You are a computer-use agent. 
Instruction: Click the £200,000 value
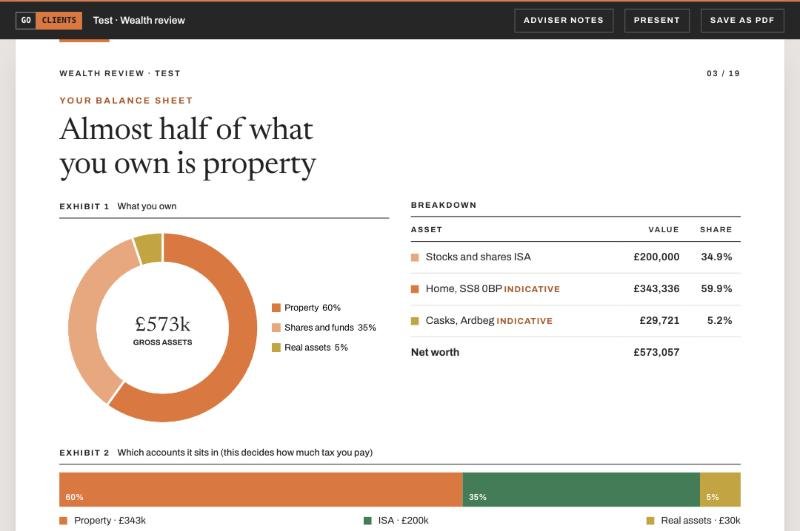656,257
